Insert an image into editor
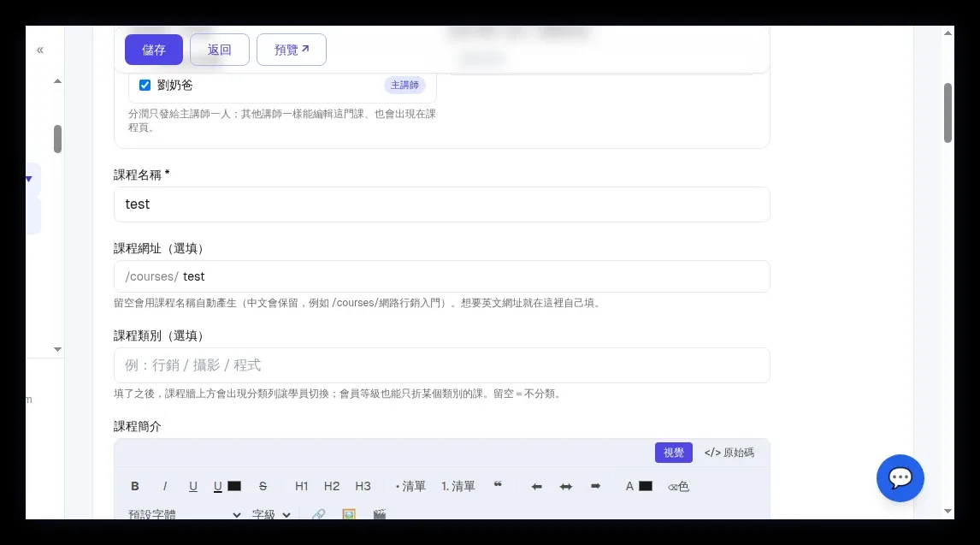The height and width of the screenshot is (545, 980). pyautogui.click(x=349, y=513)
